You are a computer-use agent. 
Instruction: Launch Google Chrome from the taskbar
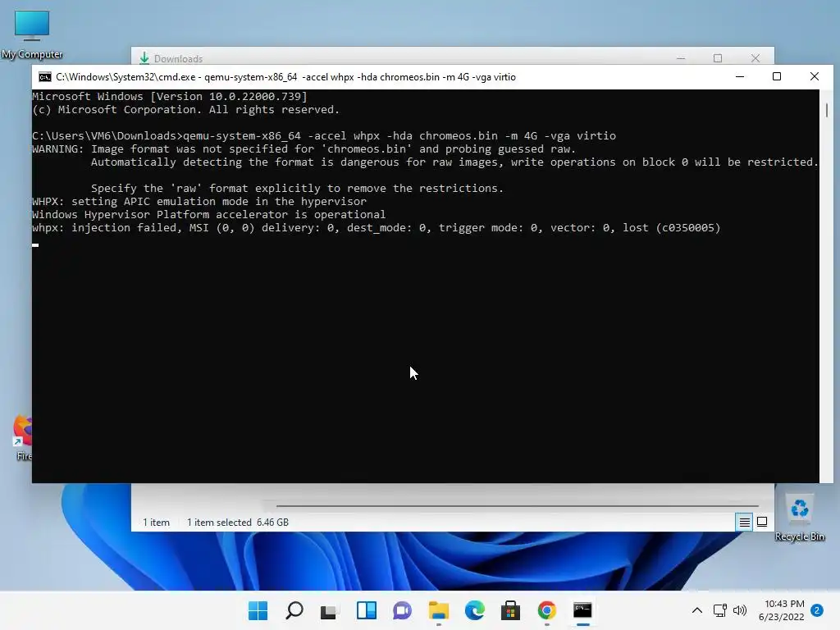coord(547,610)
